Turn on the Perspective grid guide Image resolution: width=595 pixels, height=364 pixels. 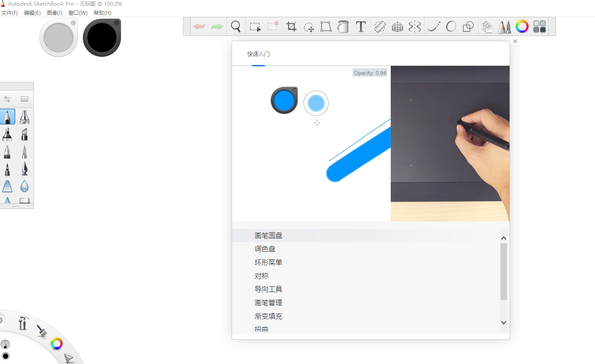[x=397, y=27]
